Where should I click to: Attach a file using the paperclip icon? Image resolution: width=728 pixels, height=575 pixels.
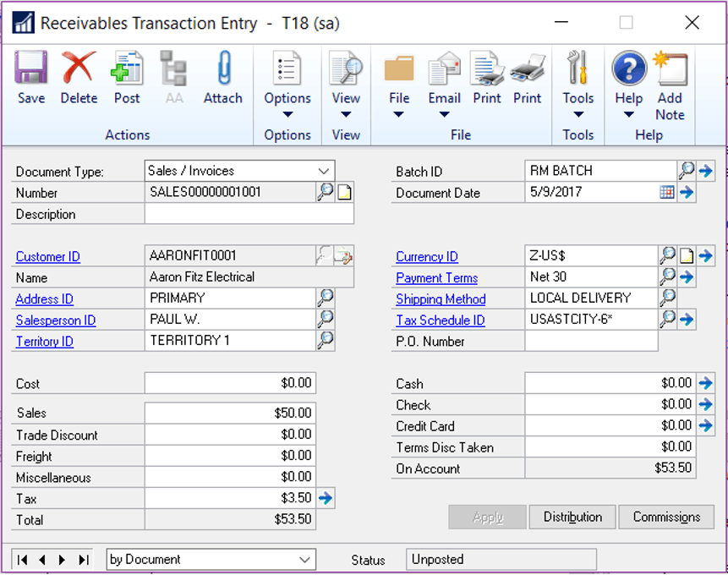pos(223,77)
